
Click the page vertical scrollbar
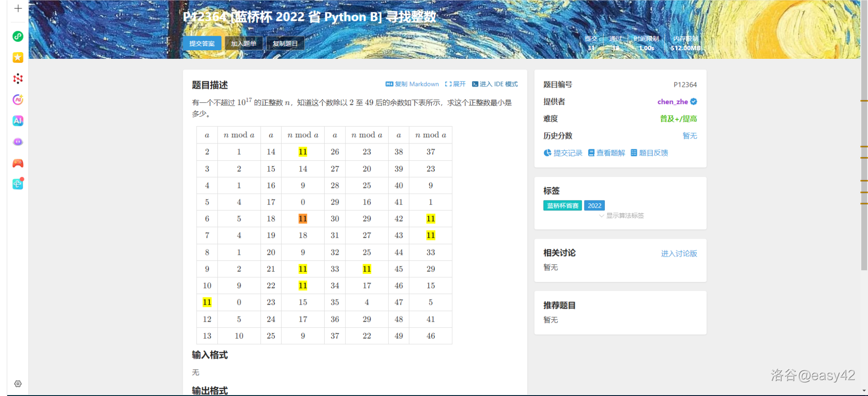(x=864, y=136)
